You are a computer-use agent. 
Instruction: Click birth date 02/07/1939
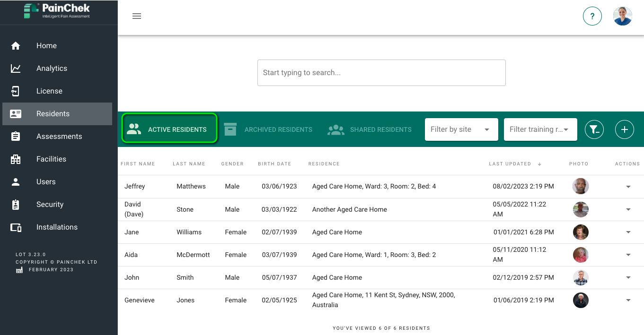point(279,232)
